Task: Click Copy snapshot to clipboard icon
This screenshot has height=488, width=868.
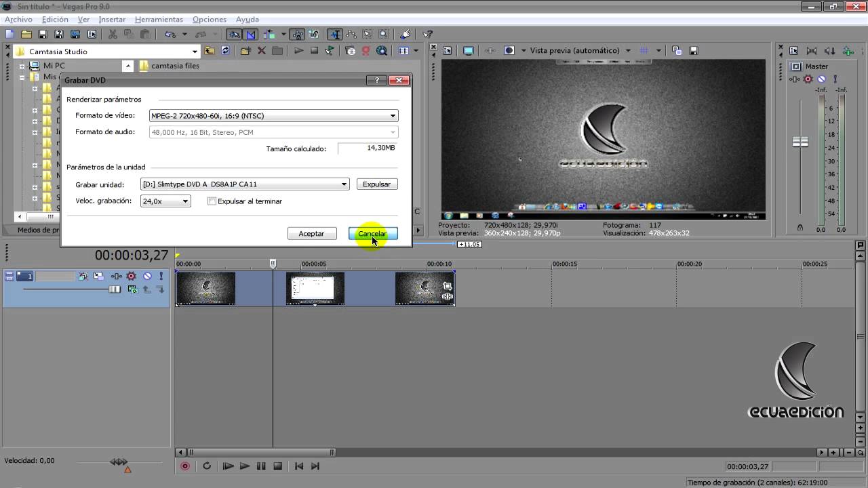Action: click(x=677, y=51)
